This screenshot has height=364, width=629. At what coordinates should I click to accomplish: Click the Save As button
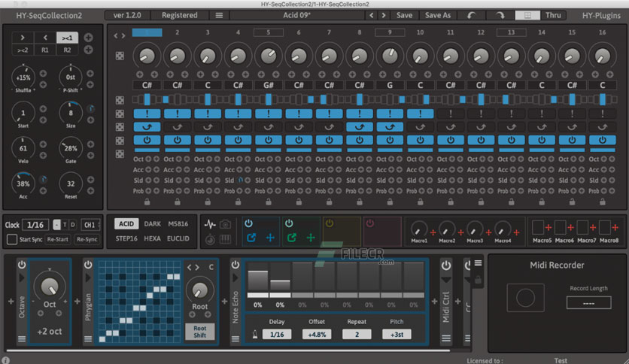438,15
